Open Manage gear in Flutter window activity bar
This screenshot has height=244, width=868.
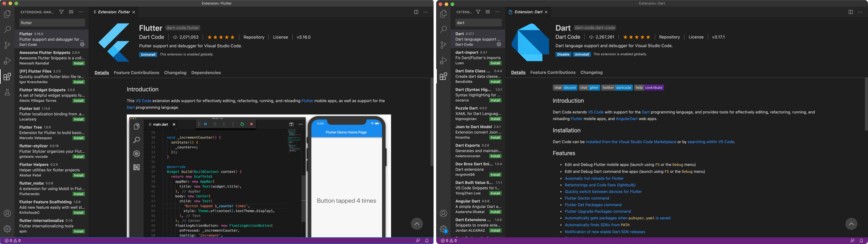coord(7,229)
